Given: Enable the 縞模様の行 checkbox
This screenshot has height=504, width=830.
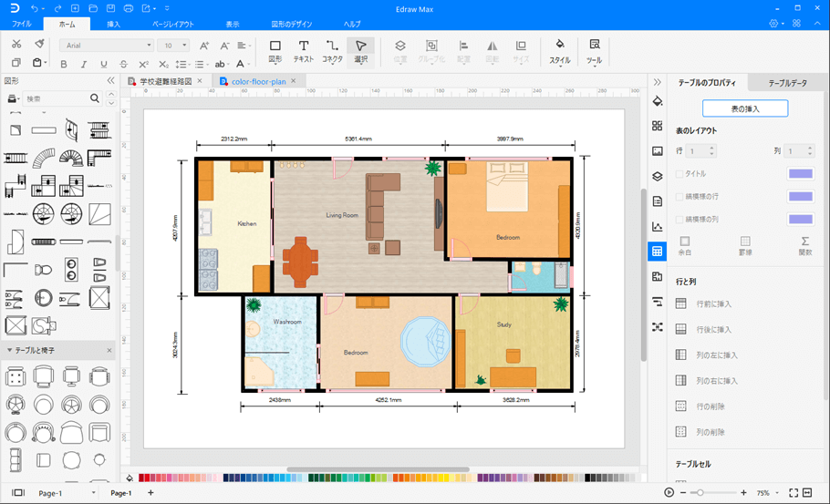Looking at the screenshot, I should [x=680, y=197].
